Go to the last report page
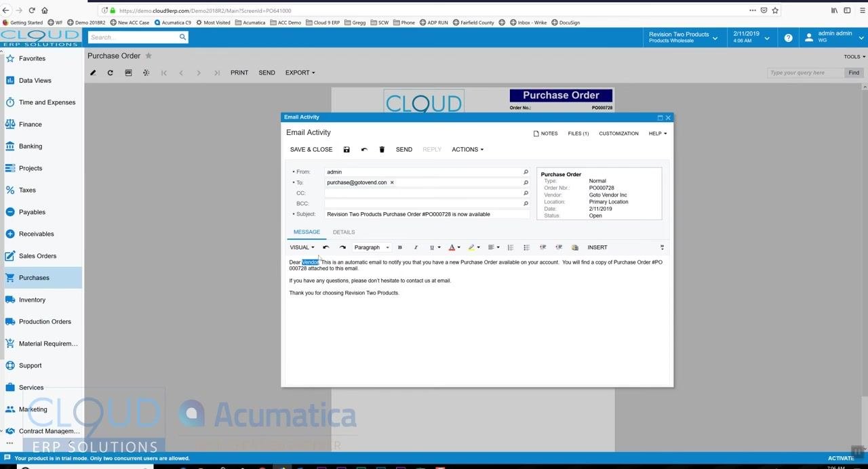This screenshot has height=469, width=868. pyautogui.click(x=216, y=73)
